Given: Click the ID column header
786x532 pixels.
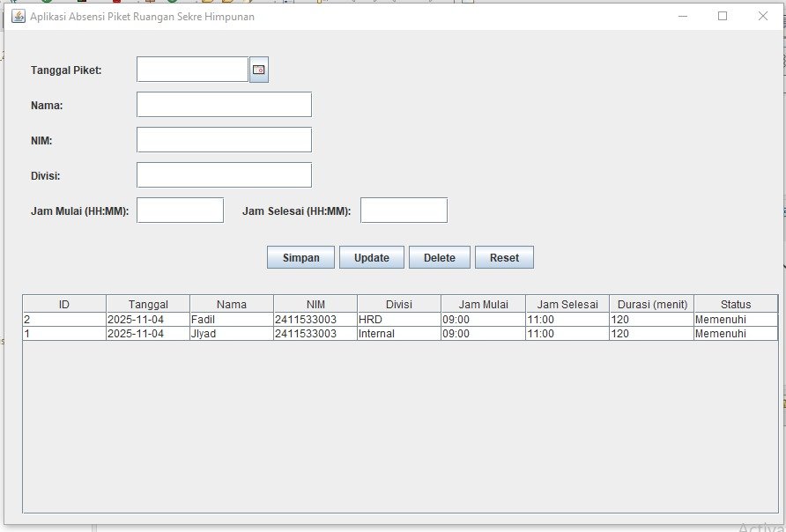Looking at the screenshot, I should pos(64,304).
